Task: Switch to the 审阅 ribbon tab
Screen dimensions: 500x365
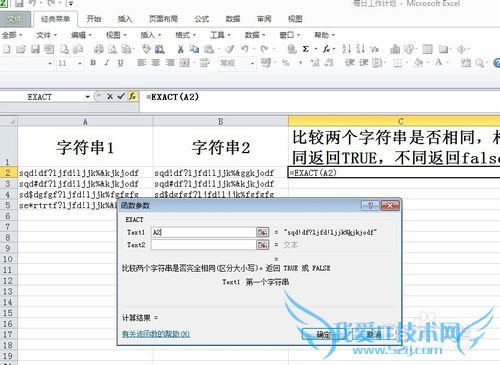Action: (x=264, y=19)
